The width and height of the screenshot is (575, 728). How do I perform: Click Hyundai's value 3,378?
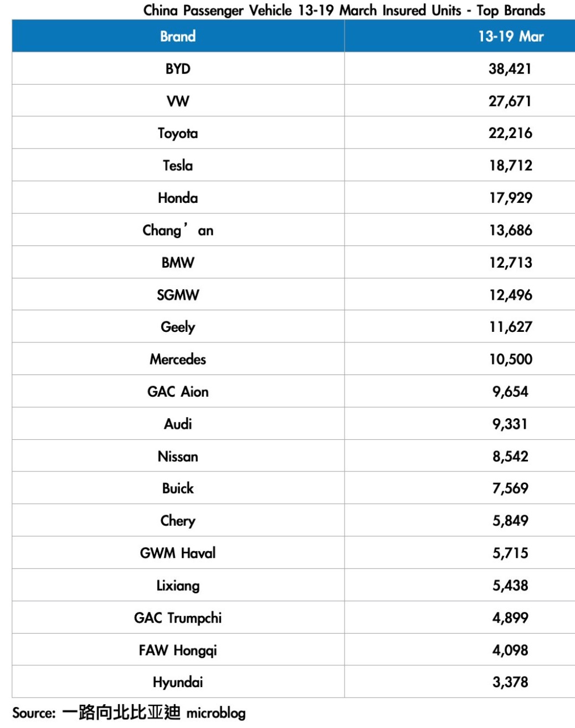pos(510,682)
